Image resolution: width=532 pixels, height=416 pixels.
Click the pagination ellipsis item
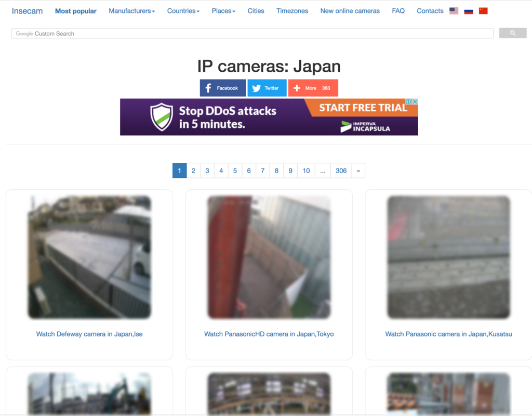point(323,171)
